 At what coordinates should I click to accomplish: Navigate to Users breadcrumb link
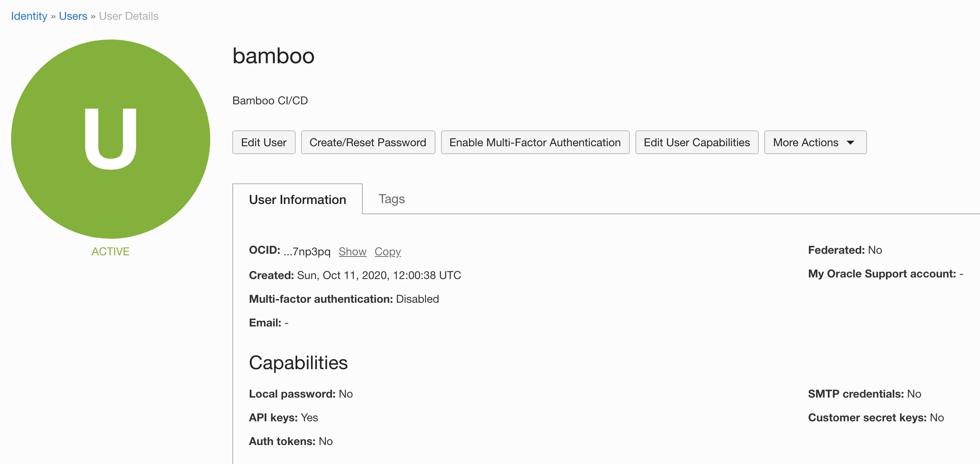pos(73,16)
